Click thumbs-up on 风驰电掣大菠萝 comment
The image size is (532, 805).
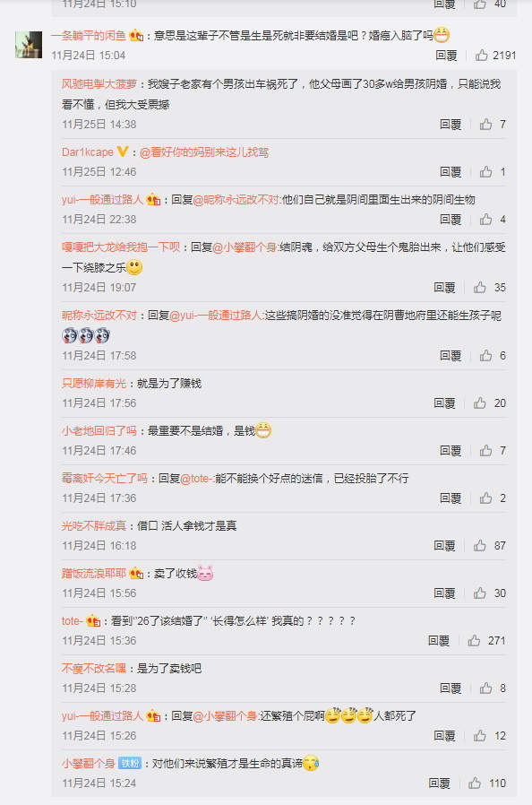click(x=485, y=124)
